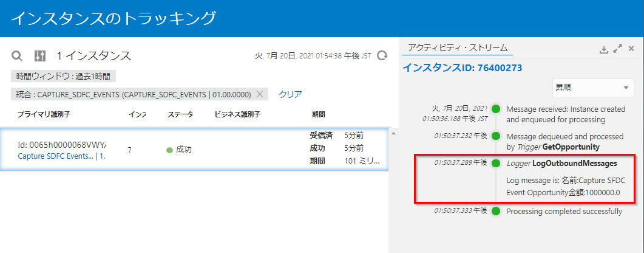Viewport: 644px width, 253px height.
Task: Open the filter settings icon
Action: tap(40, 56)
